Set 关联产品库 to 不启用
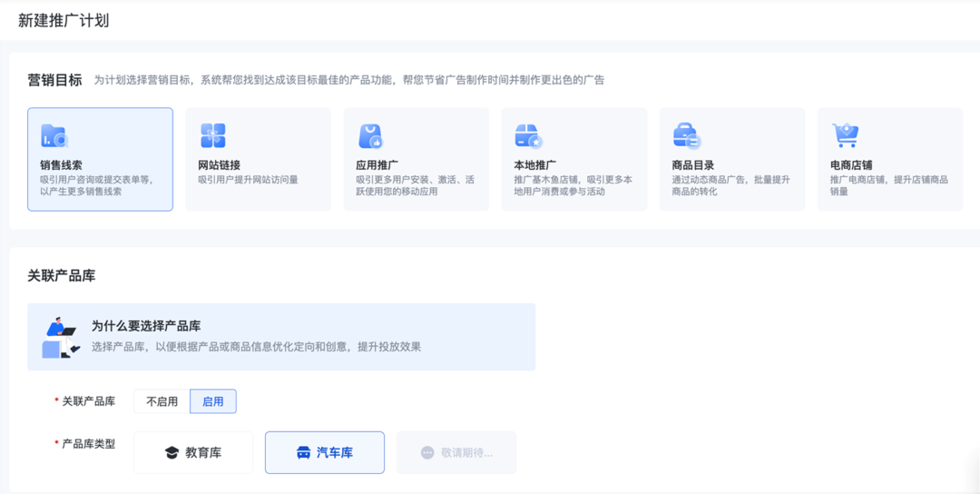The height and width of the screenshot is (494, 980). coord(162,401)
